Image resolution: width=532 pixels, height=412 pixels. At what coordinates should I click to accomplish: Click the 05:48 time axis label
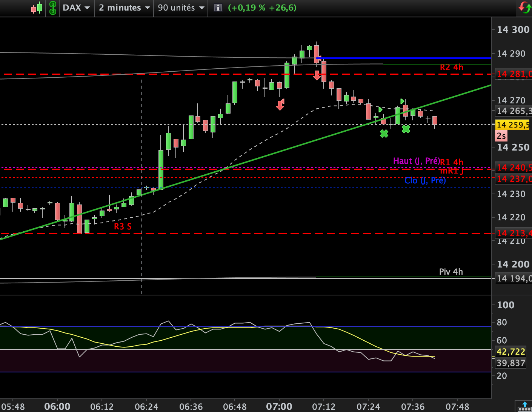click(13, 407)
